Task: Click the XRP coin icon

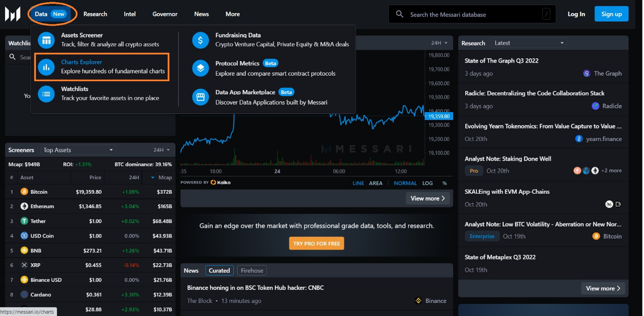Action: tap(24, 265)
